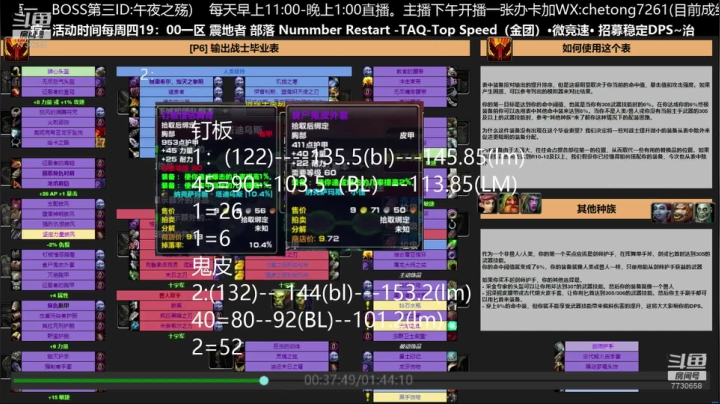Click enchant label +26 AP +1 暴击
Image resolution: width=720 pixels, height=404 pixels.
[58, 194]
